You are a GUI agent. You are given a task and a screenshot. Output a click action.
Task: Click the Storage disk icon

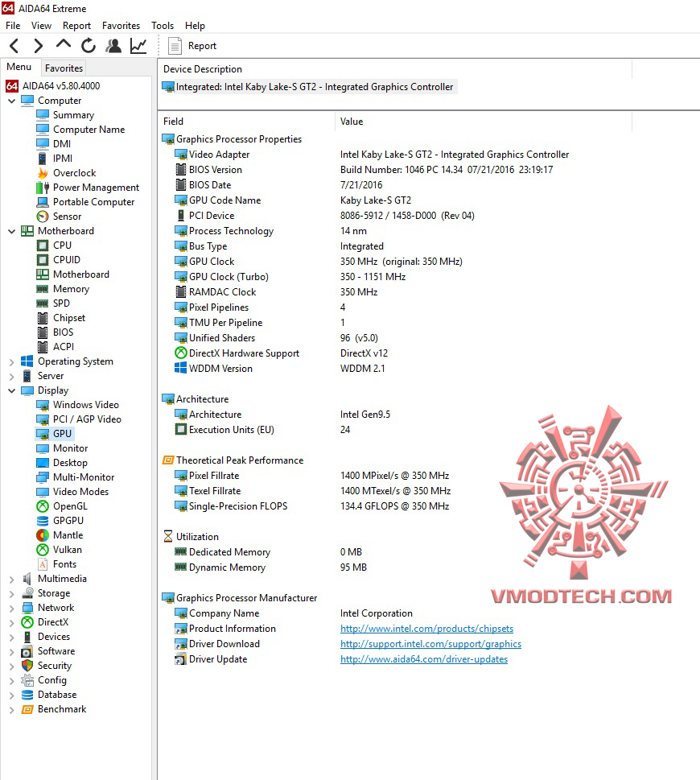click(x=27, y=593)
